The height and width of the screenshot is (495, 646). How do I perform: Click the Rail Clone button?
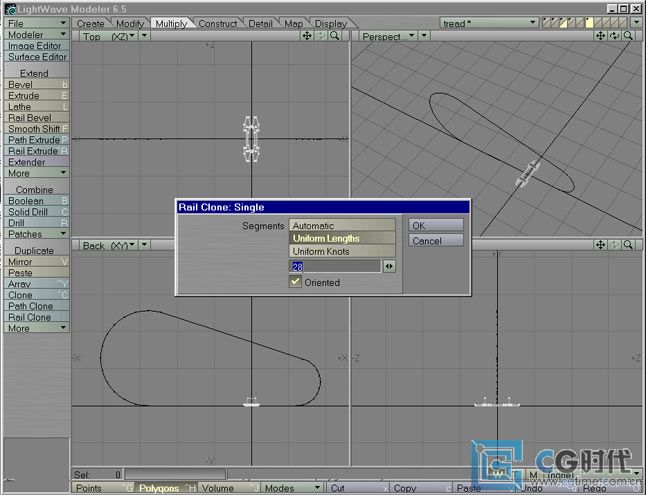[36, 317]
